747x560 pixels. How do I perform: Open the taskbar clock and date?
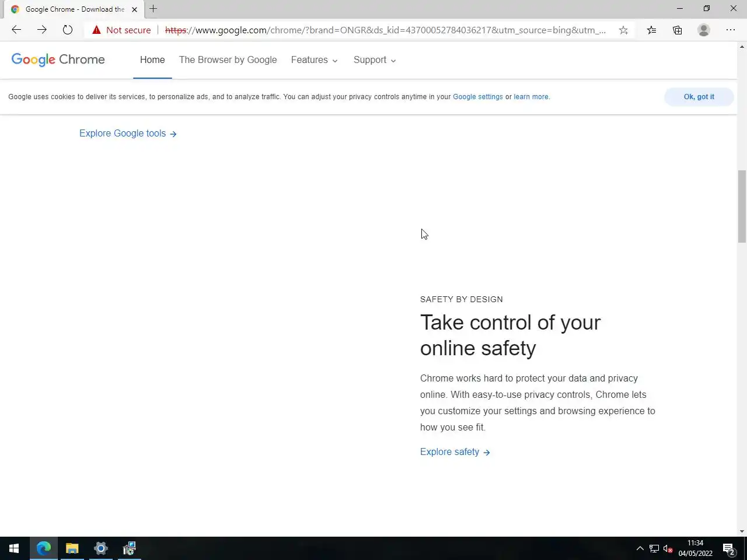tap(695, 548)
